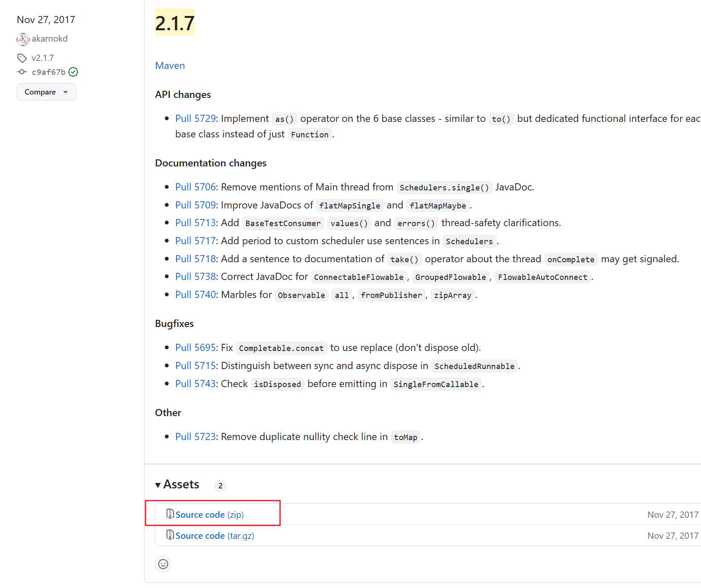View commit c9af67b
The width and height of the screenshot is (701, 588).
pos(48,72)
